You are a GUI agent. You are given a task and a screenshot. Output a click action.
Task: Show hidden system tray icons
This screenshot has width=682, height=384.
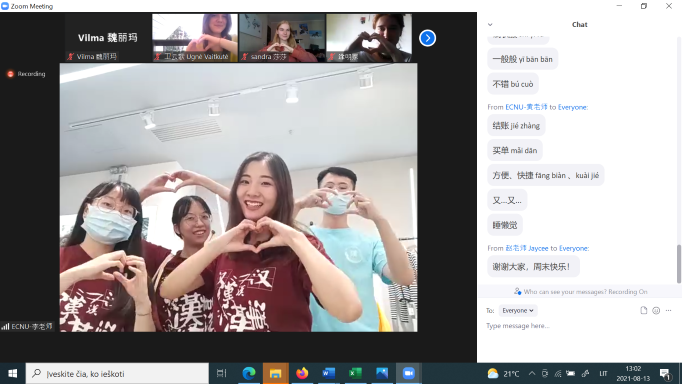click(532, 374)
